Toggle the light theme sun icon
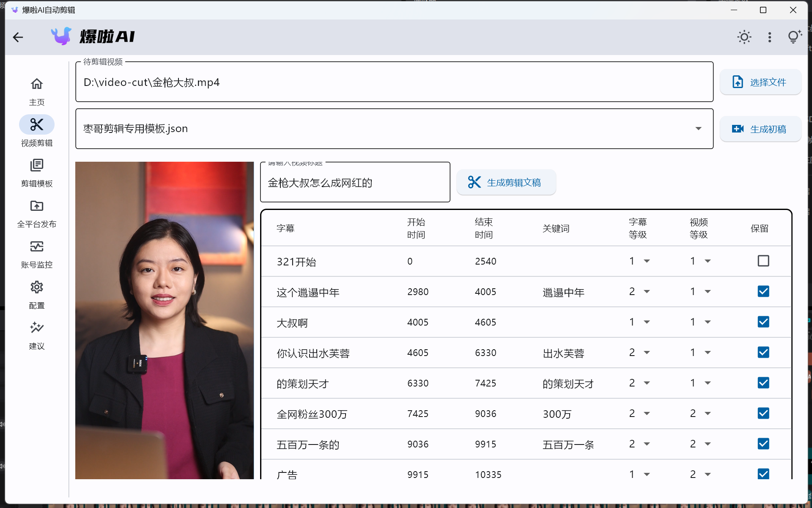 744,37
